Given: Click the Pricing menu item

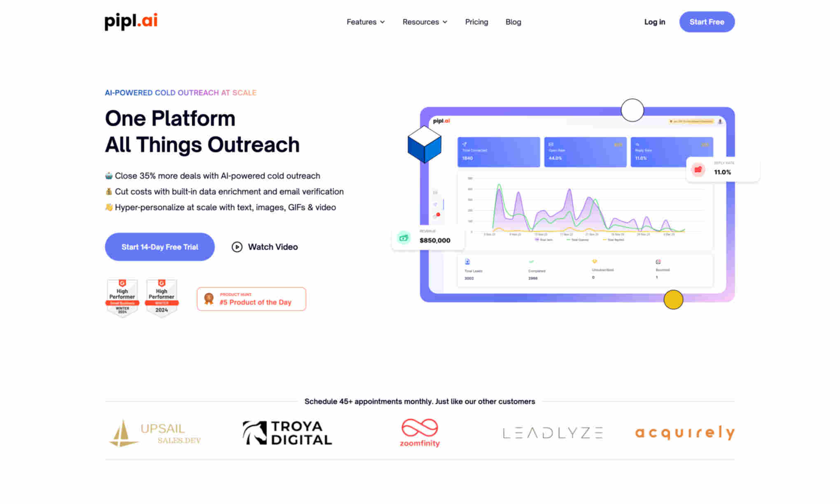Looking at the screenshot, I should [x=477, y=21].
